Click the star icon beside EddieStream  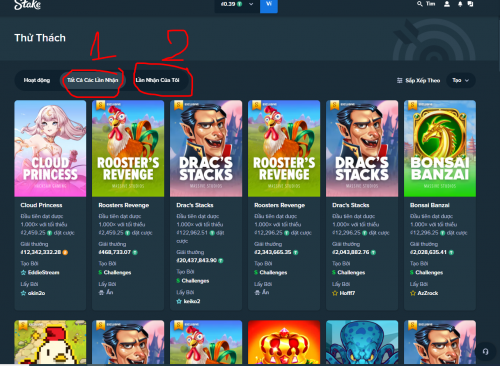click(23, 273)
